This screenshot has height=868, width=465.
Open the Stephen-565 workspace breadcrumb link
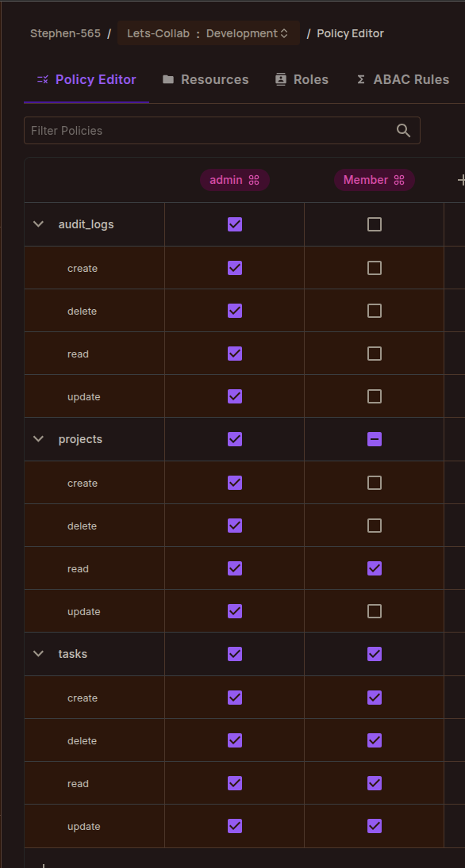pyautogui.click(x=65, y=33)
